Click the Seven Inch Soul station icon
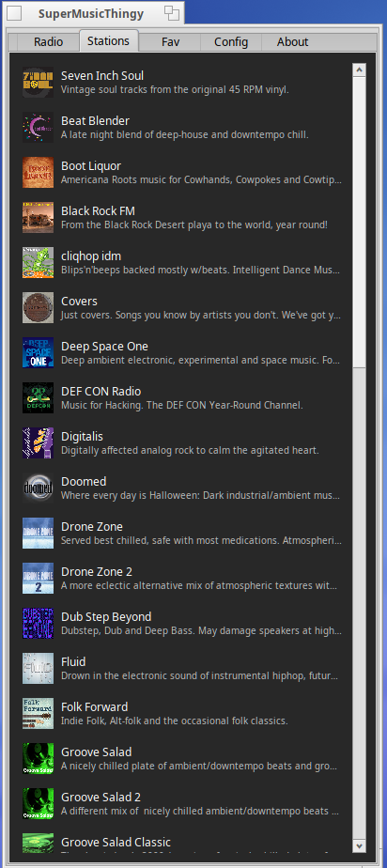This screenshot has width=387, height=868. click(39, 82)
